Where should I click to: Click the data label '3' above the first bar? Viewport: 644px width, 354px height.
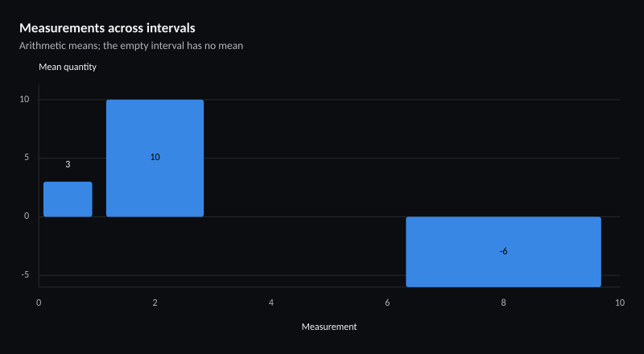[68, 164]
